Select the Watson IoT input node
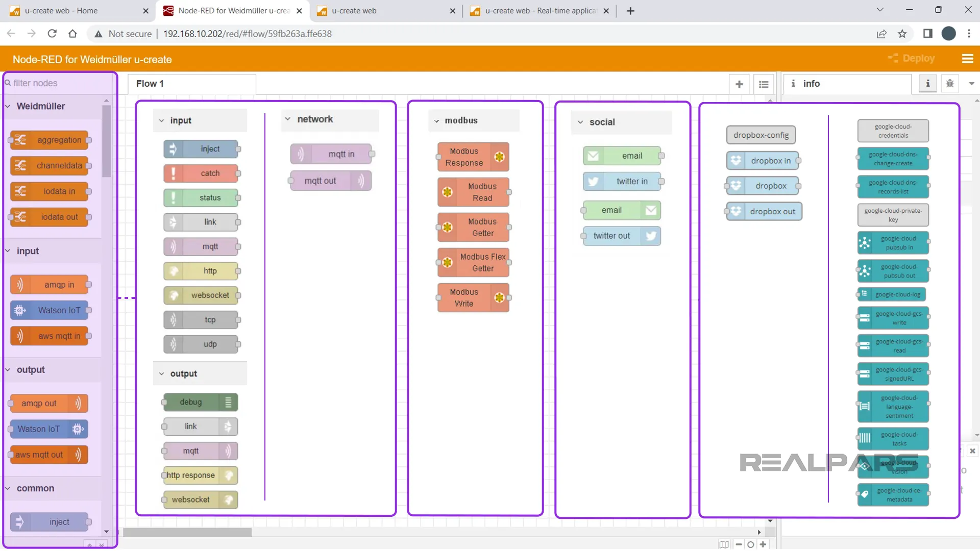Screen dimensions: 980x551 [x=50, y=310]
